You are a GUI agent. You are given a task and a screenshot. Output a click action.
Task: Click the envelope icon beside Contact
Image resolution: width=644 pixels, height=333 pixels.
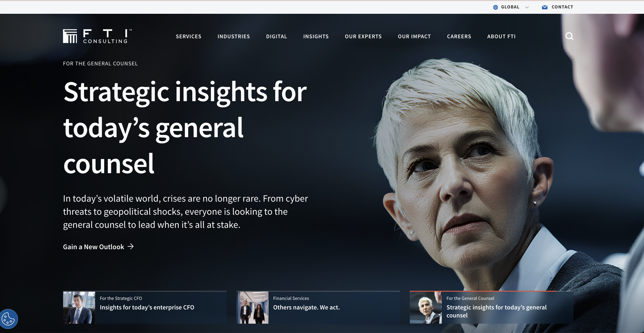tap(544, 7)
